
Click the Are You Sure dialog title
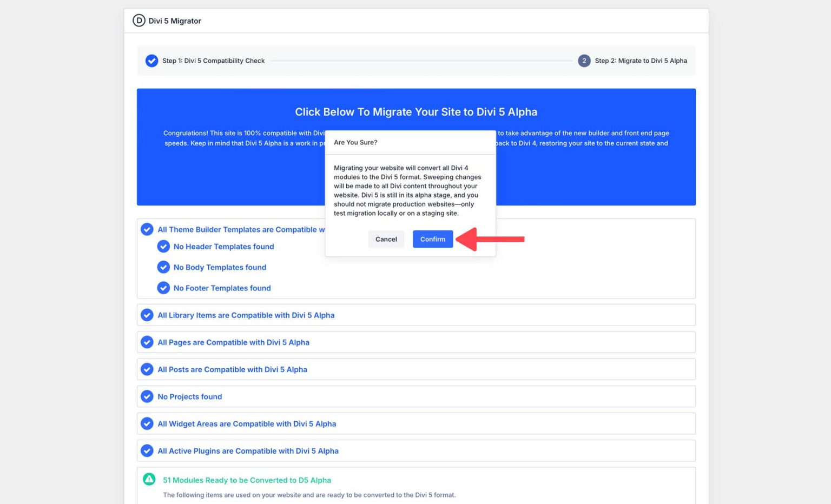tap(355, 142)
